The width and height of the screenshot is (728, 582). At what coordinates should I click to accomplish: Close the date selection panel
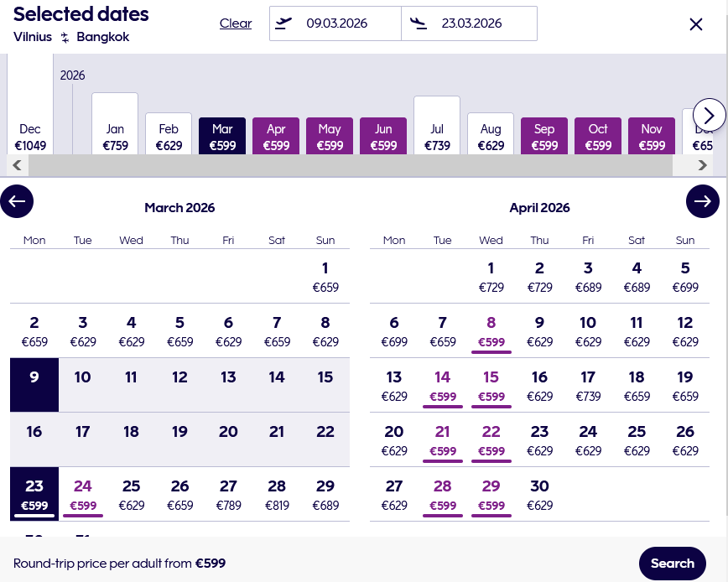(695, 24)
